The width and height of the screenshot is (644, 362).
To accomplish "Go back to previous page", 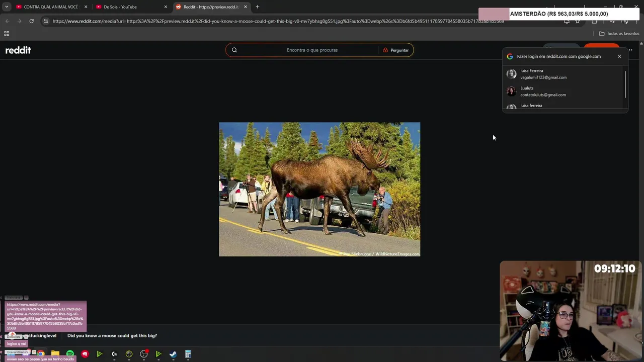I will [x=7, y=21].
